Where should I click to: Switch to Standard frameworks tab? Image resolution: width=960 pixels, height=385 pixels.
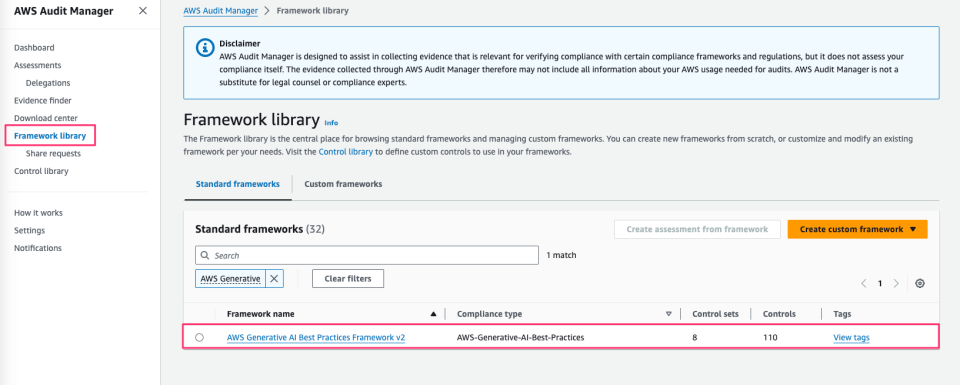pyautogui.click(x=238, y=184)
